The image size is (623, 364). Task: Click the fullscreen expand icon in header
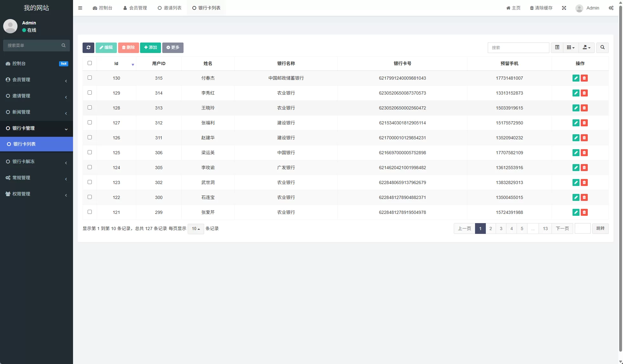click(x=564, y=8)
